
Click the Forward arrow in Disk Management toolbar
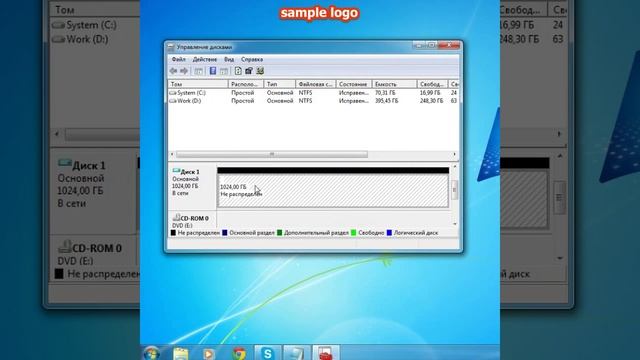[184, 71]
